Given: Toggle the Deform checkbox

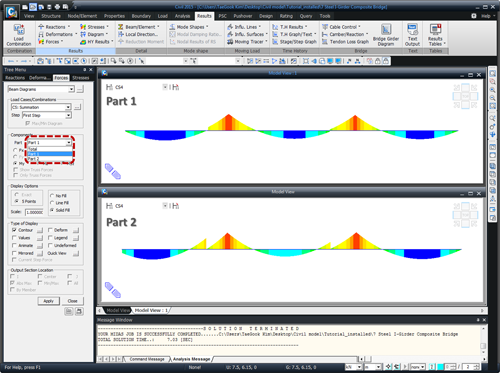Looking at the screenshot, I should pos(50,230).
